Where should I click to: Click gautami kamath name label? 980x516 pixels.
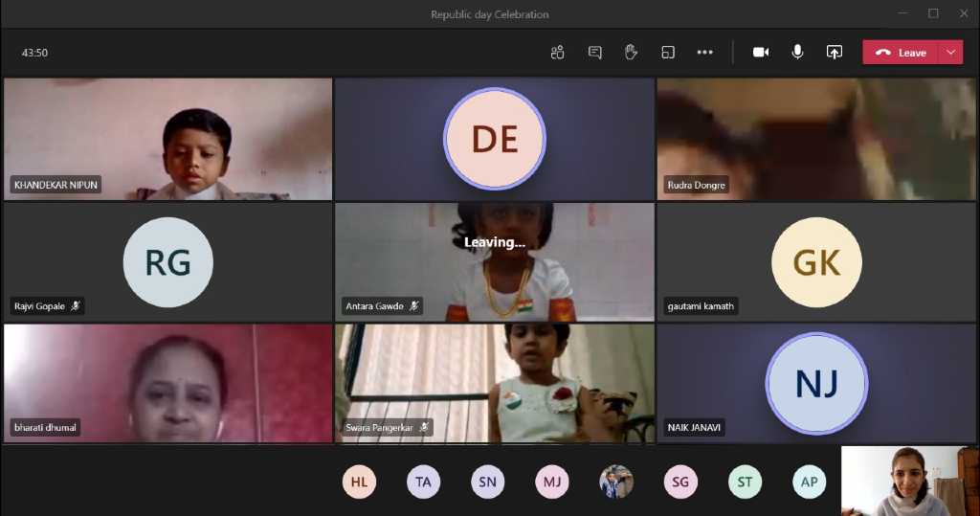pyautogui.click(x=701, y=305)
